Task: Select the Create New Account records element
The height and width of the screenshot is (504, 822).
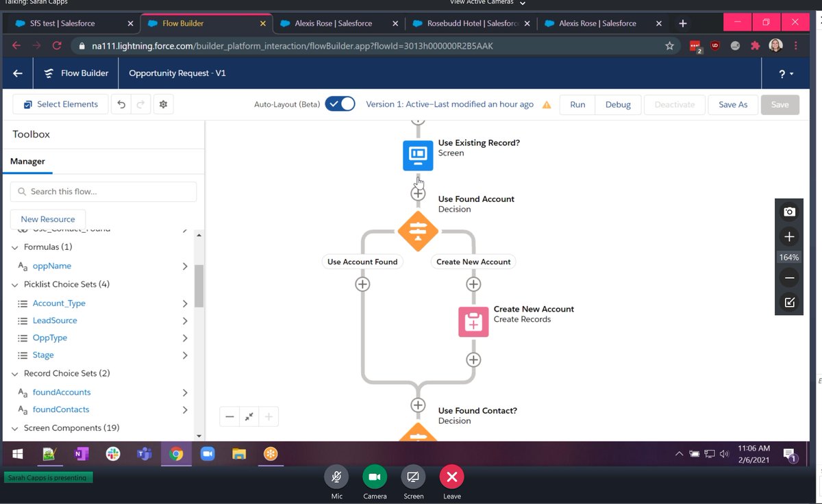Action: tap(473, 322)
